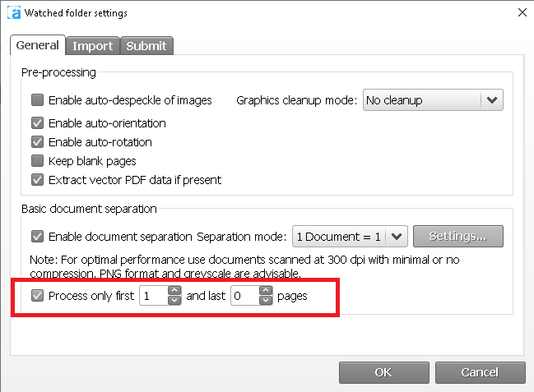The height and width of the screenshot is (392, 534).
Task: Open the Submit tab
Action: (146, 46)
